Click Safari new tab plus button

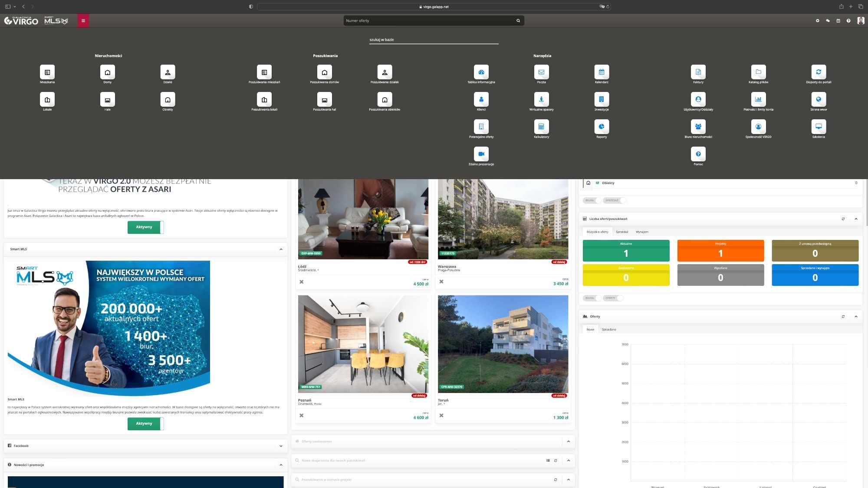coord(851,7)
